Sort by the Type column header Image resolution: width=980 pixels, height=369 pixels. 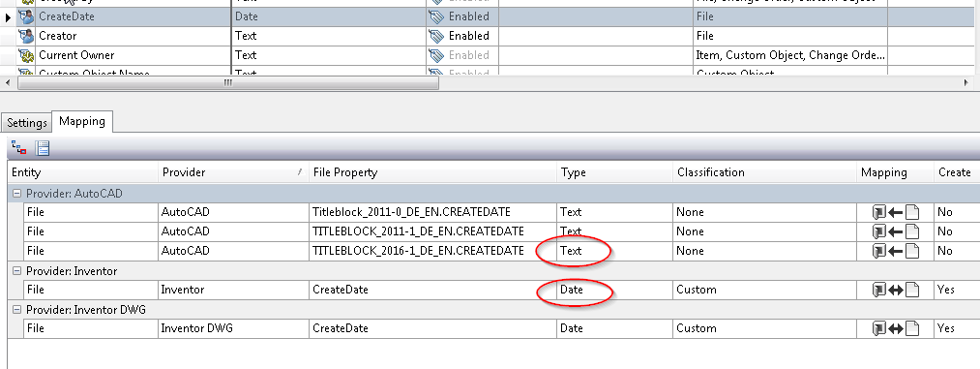[x=615, y=172]
